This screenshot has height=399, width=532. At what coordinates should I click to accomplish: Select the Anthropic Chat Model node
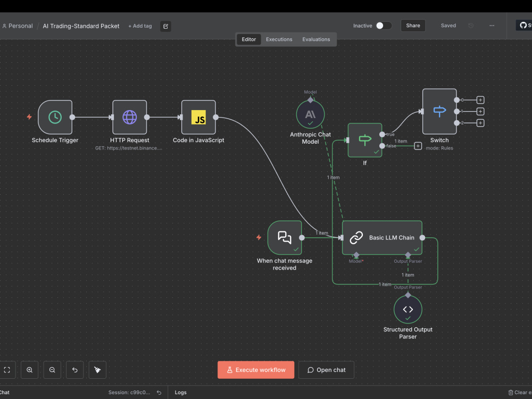(x=310, y=115)
